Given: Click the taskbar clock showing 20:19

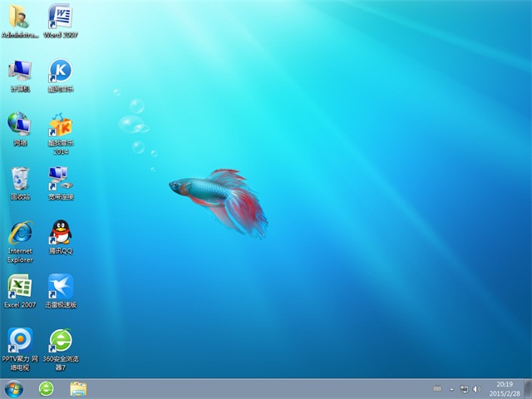Looking at the screenshot, I should (x=504, y=388).
